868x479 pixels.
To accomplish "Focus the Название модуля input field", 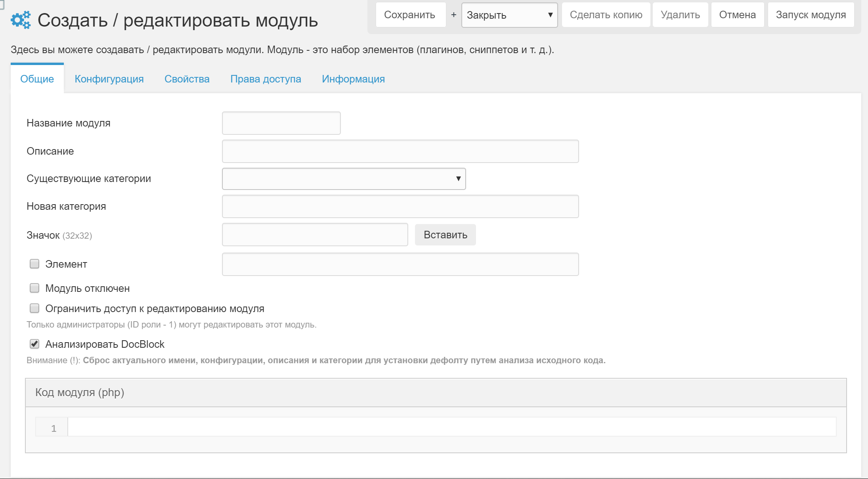I will point(281,123).
